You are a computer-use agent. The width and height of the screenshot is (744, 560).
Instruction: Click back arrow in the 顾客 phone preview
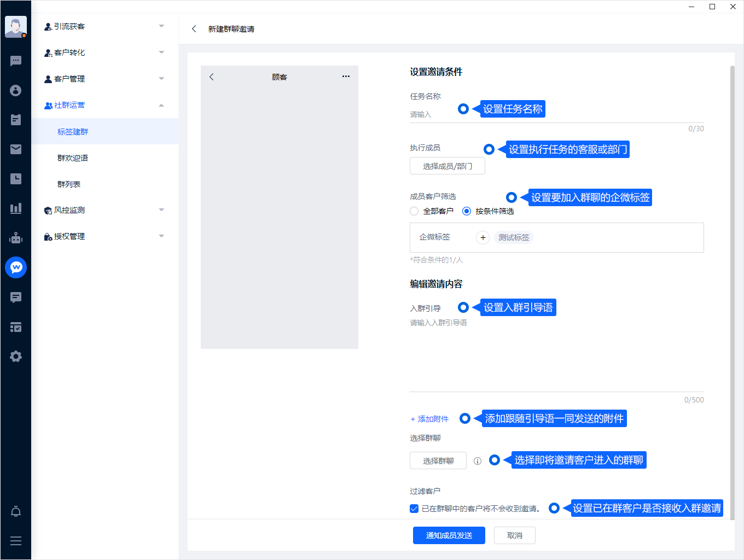tap(212, 77)
